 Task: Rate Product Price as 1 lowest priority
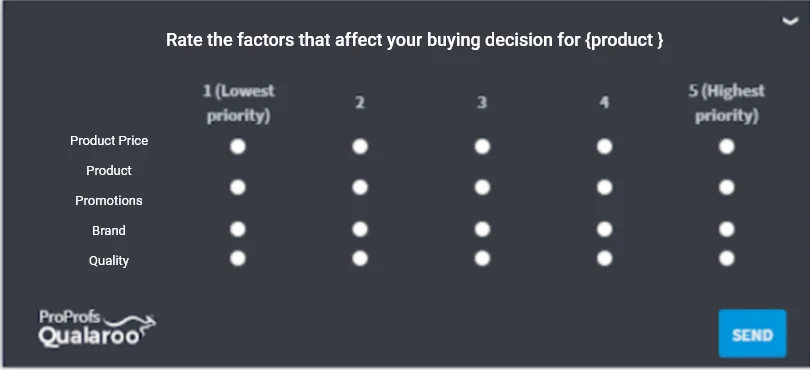pyautogui.click(x=238, y=147)
